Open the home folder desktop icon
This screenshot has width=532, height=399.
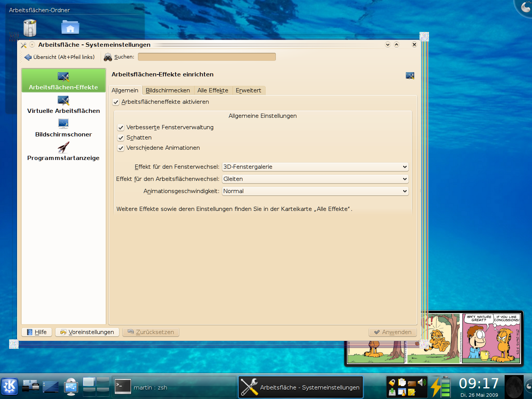[x=70, y=28]
